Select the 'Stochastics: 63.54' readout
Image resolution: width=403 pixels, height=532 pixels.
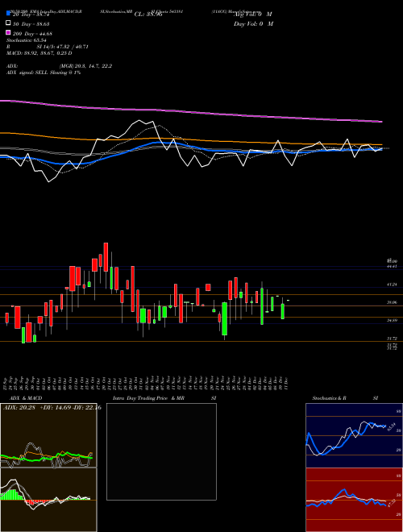(x=26, y=40)
